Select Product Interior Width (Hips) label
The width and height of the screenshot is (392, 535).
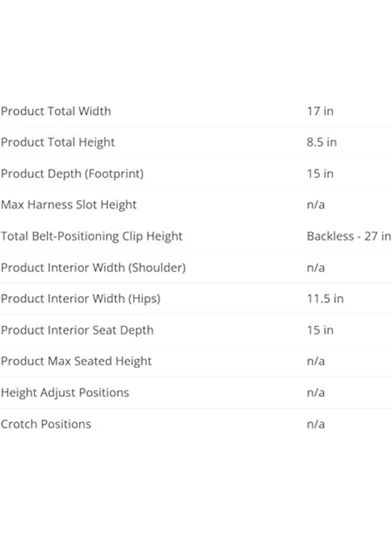(x=80, y=299)
